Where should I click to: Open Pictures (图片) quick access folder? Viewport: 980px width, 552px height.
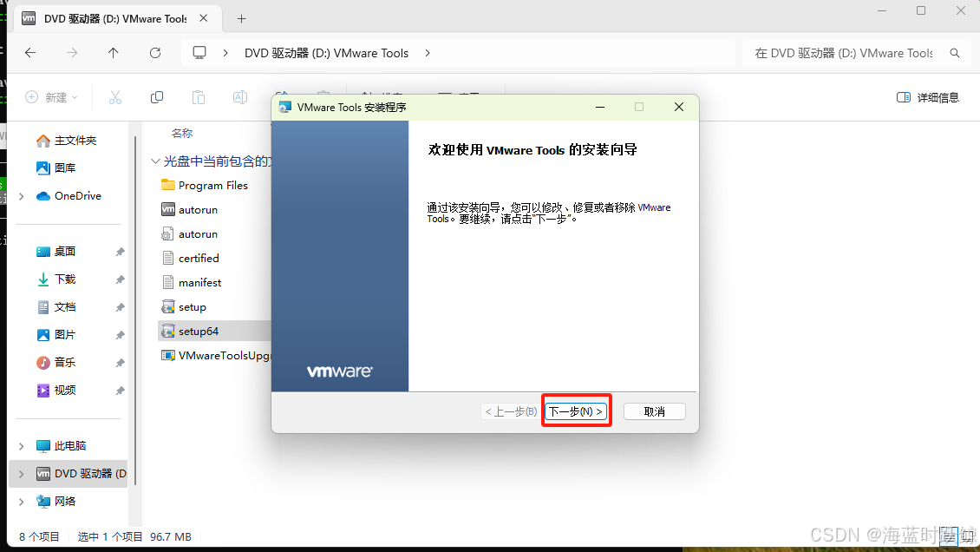coord(56,334)
